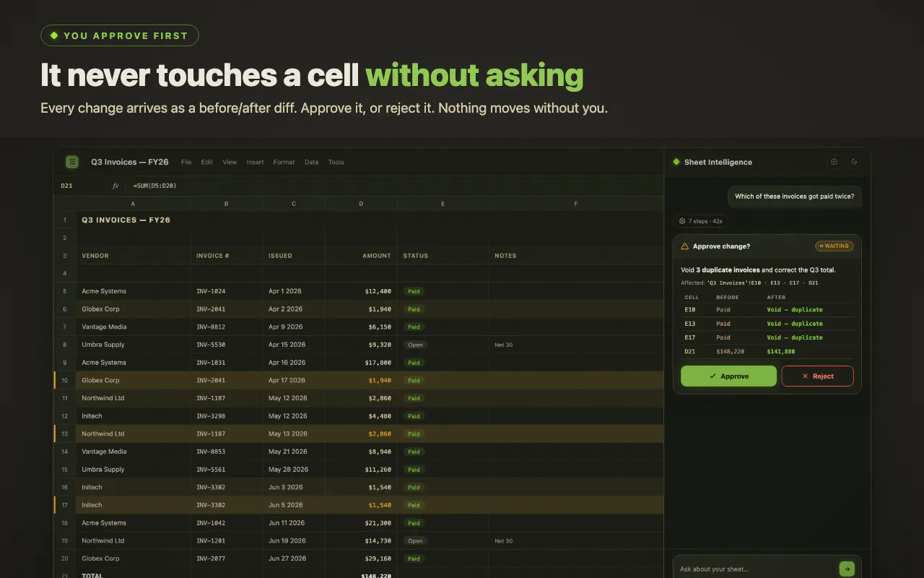Click the green sheet app logo icon
924x578 pixels.
click(71, 162)
